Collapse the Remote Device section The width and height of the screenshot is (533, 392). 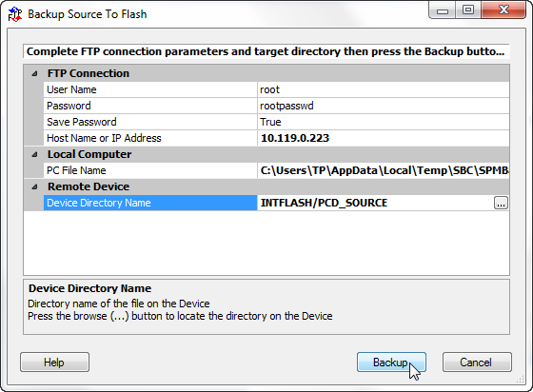click(x=34, y=186)
